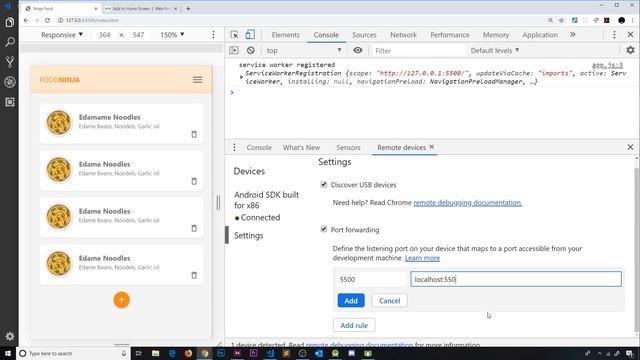Viewport: 640px width, 360px height.
Task: Close the bottom drawer panel
Action: click(630, 147)
